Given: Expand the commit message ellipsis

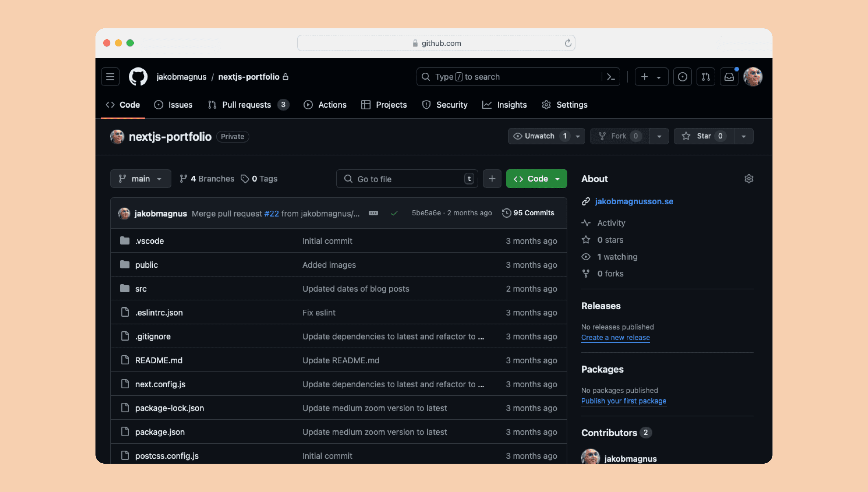Looking at the screenshot, I should (x=373, y=213).
